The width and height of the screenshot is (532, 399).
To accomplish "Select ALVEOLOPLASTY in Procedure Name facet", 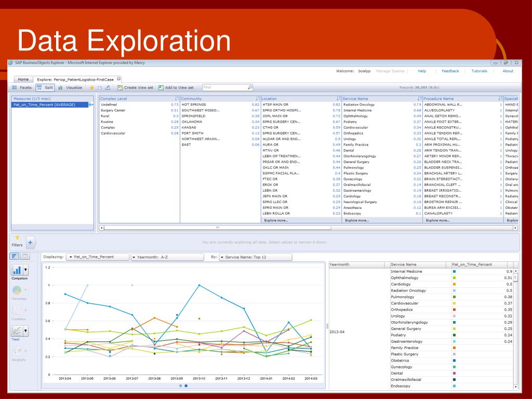I will (463, 110).
